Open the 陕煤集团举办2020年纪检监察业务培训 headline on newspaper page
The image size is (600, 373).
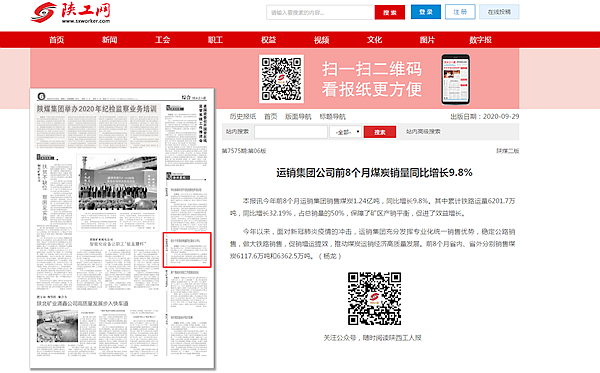pyautogui.click(x=97, y=109)
